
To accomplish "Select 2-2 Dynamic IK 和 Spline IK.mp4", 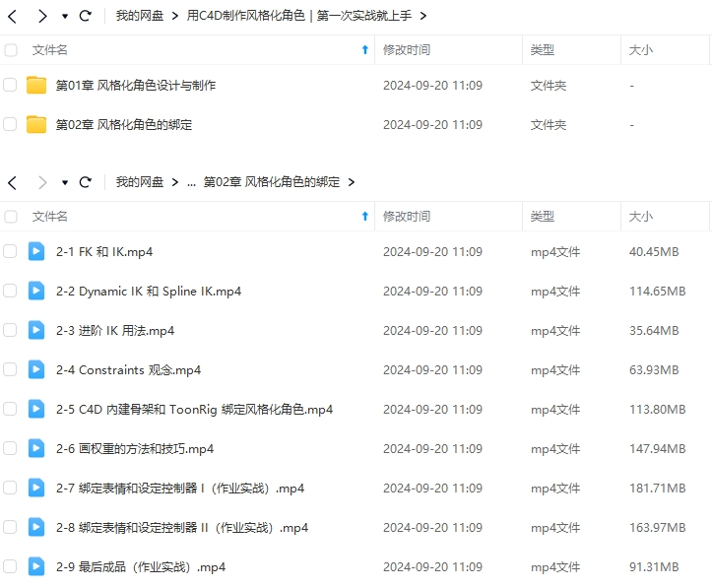I will point(149,292).
